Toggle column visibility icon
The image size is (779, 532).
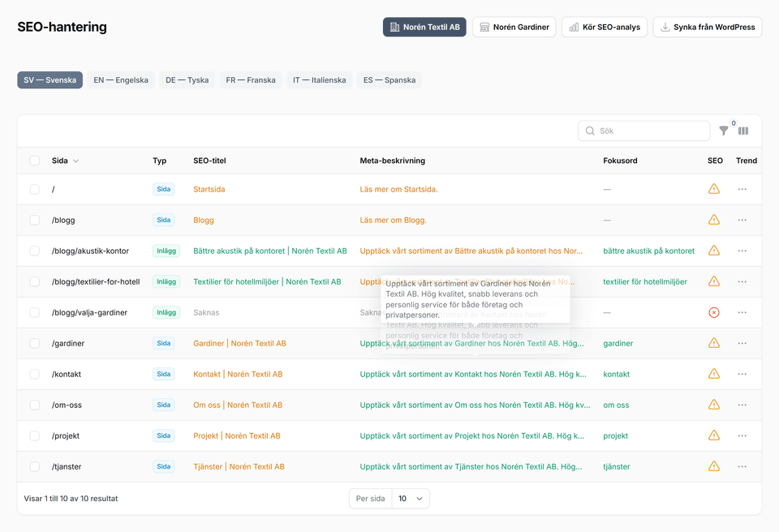743,131
